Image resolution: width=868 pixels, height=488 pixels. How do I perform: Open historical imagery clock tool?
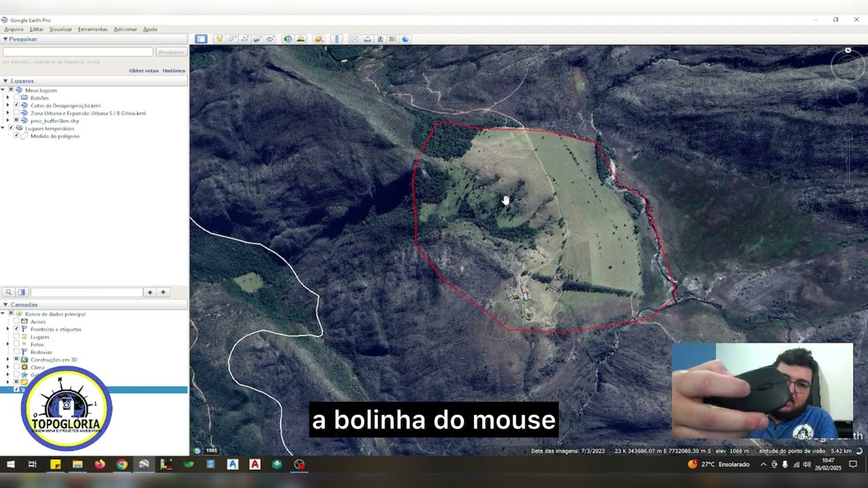tap(288, 39)
